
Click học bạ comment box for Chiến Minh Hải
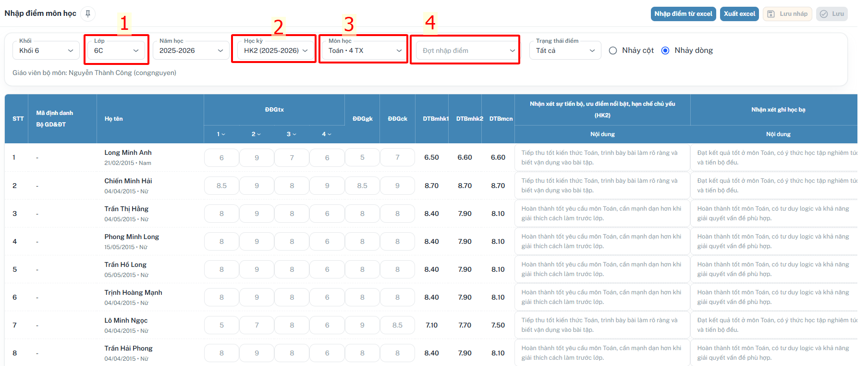pos(774,186)
